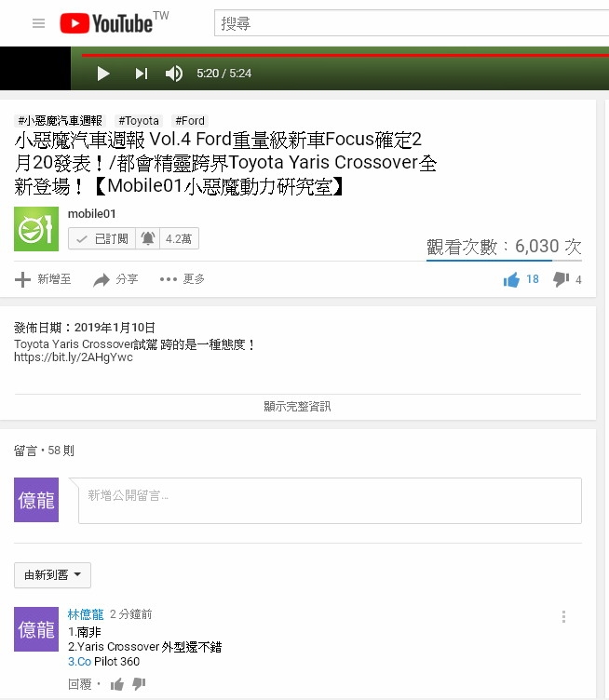This screenshot has width=609, height=700.
Task: Reply to the comment with 回覆
Action: pyautogui.click(x=80, y=684)
